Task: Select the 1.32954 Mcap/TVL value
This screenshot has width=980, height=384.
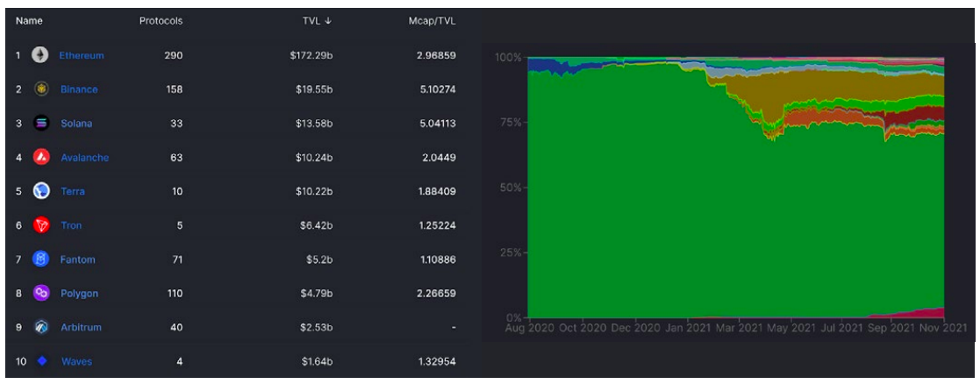Action: [436, 361]
